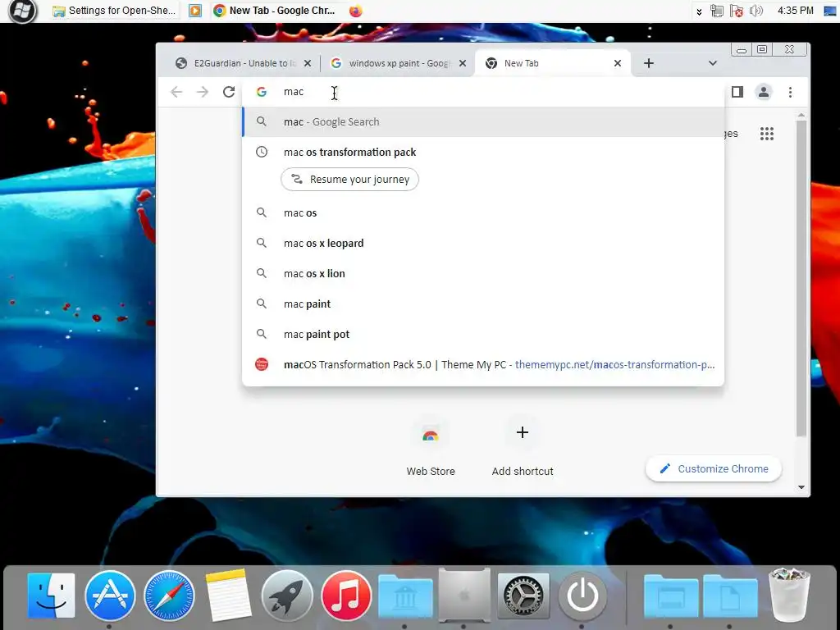
Task: Open the documents folder in dock
Action: pos(730,596)
